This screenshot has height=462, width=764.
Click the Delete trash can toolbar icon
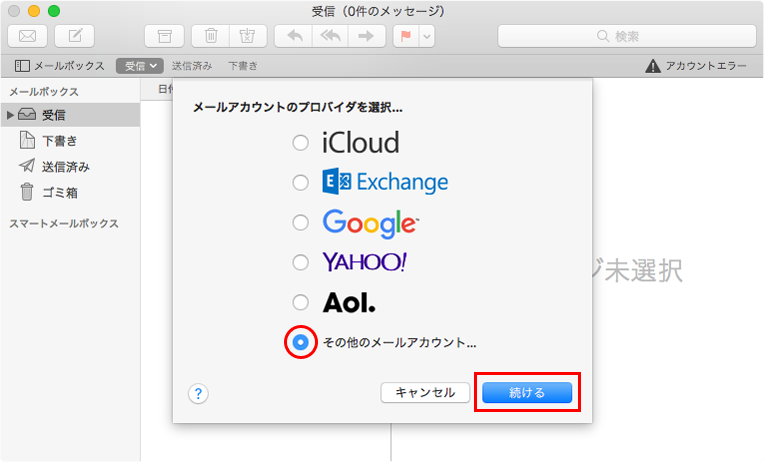pyautogui.click(x=211, y=36)
